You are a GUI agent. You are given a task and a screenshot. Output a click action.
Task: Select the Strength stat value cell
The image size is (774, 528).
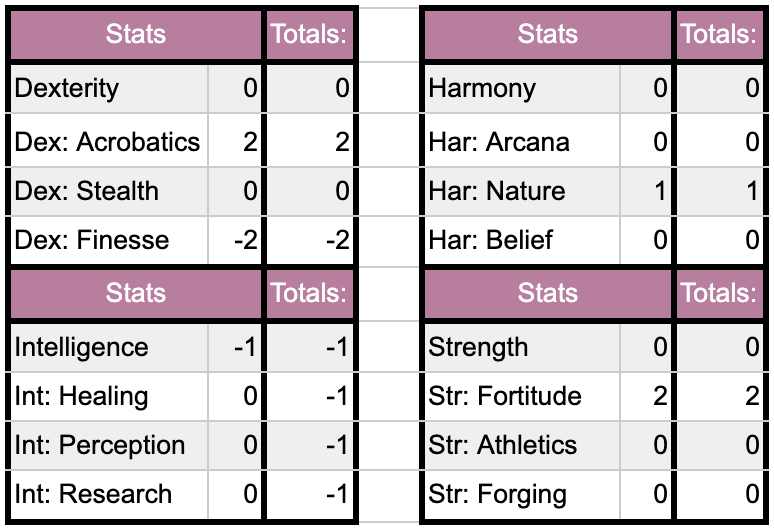[646, 347]
